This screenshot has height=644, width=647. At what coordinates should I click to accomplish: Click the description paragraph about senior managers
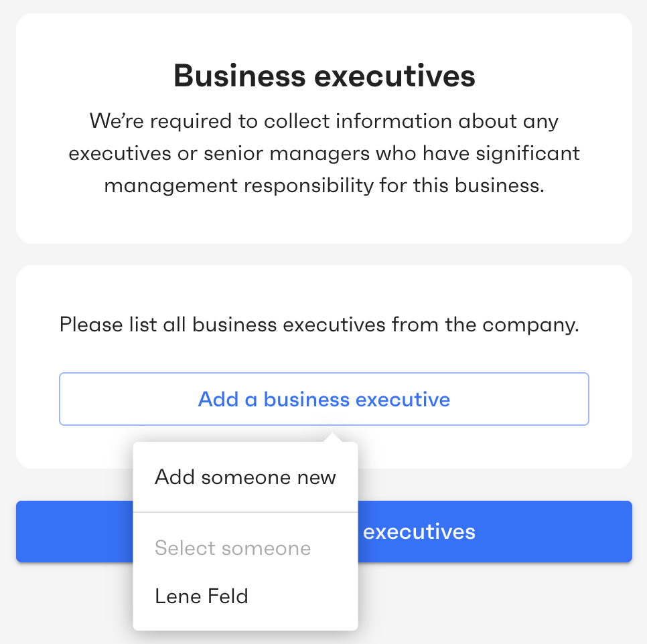click(324, 153)
